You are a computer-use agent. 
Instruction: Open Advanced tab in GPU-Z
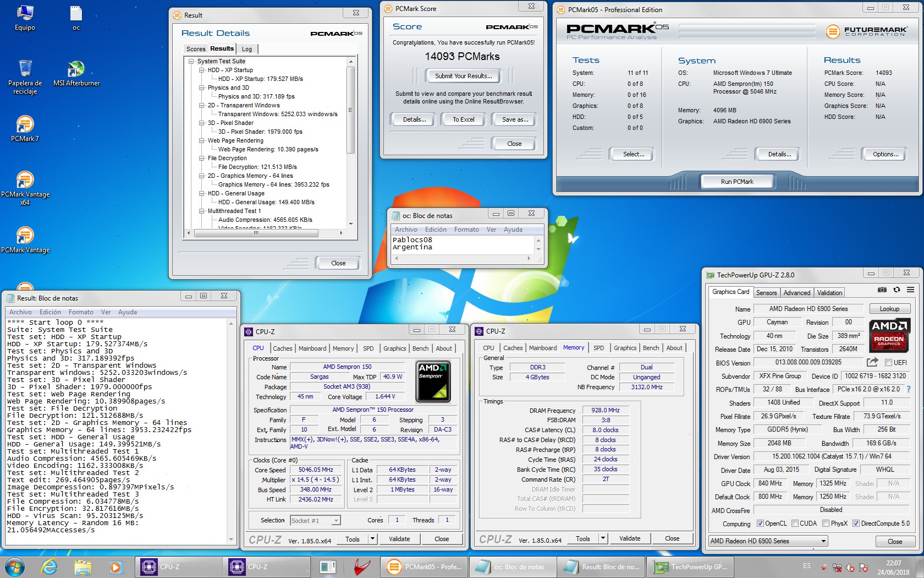pyautogui.click(x=797, y=293)
